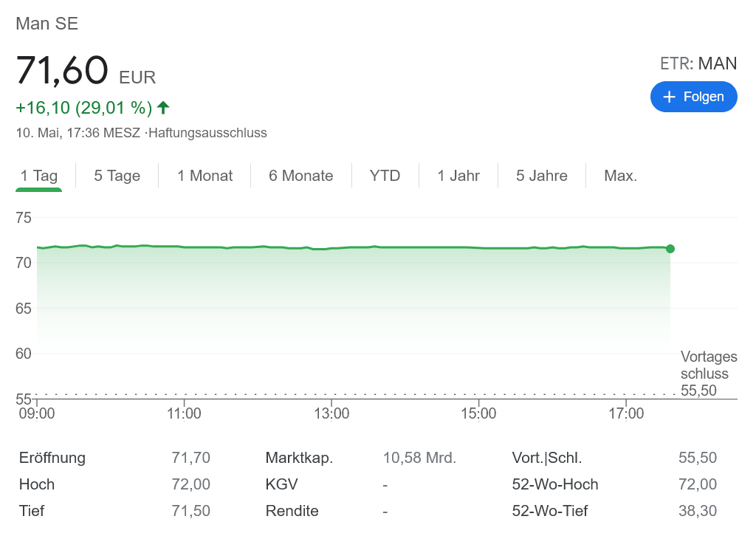The image size is (756, 536).
Task: Select the 1 Tag tab
Action: click(39, 176)
